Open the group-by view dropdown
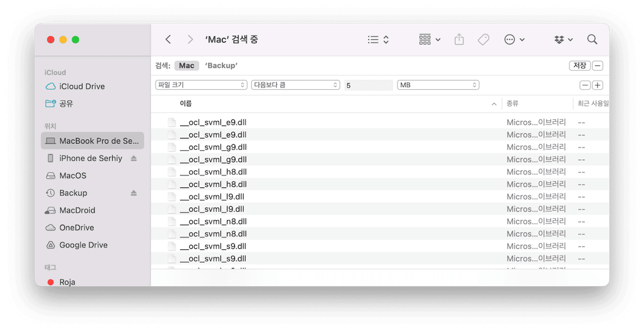Image resolution: width=644 pixels, height=332 pixels. (x=430, y=40)
